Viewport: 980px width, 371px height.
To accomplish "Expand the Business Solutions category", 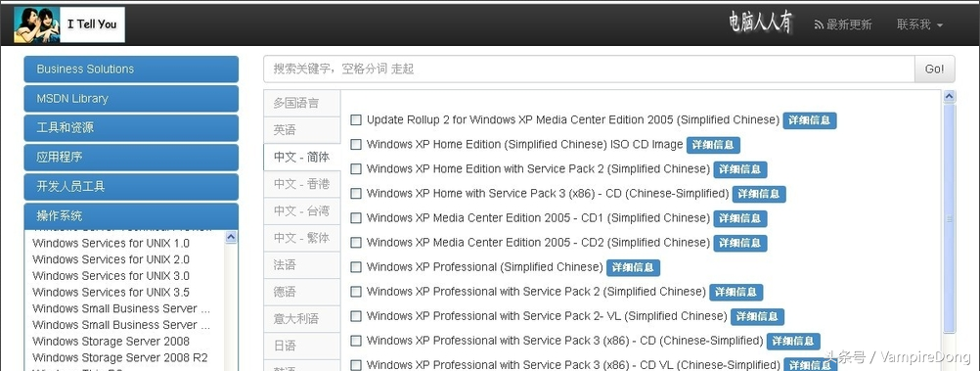I will pos(131,69).
